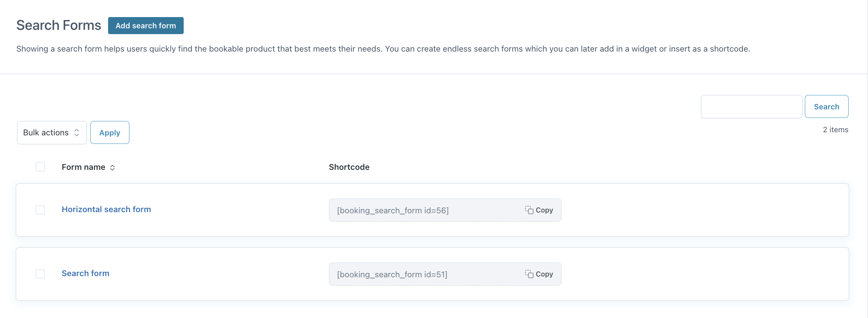
Task: Open the Bulk actions dropdown
Action: 52,133
